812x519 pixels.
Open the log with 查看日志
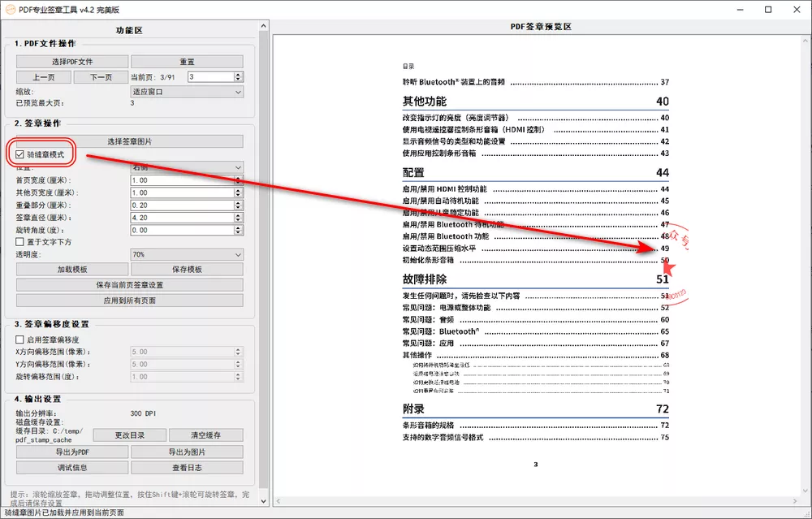[x=187, y=467]
